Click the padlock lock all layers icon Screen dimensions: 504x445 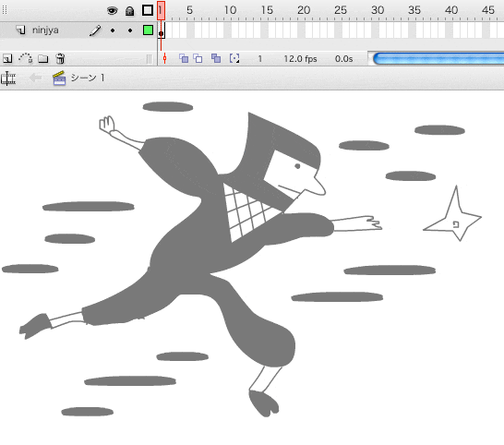point(129,11)
